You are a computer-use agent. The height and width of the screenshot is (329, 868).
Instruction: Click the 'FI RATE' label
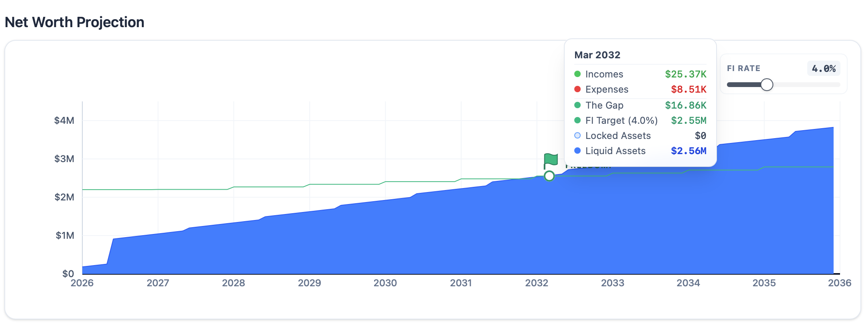tap(744, 69)
